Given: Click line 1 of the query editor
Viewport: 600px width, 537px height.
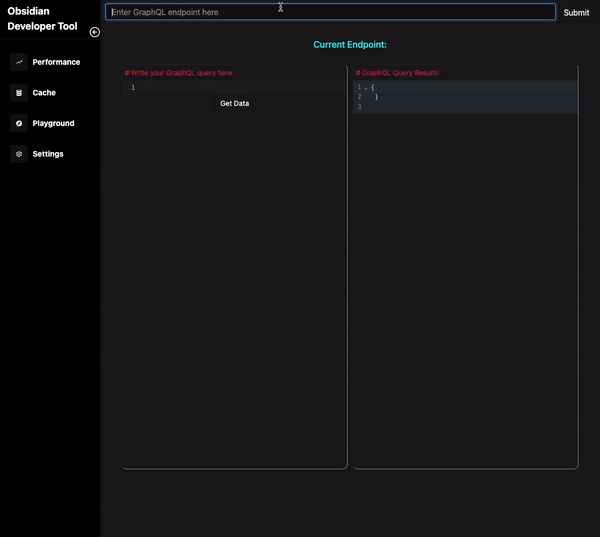Looking at the screenshot, I should pos(235,88).
